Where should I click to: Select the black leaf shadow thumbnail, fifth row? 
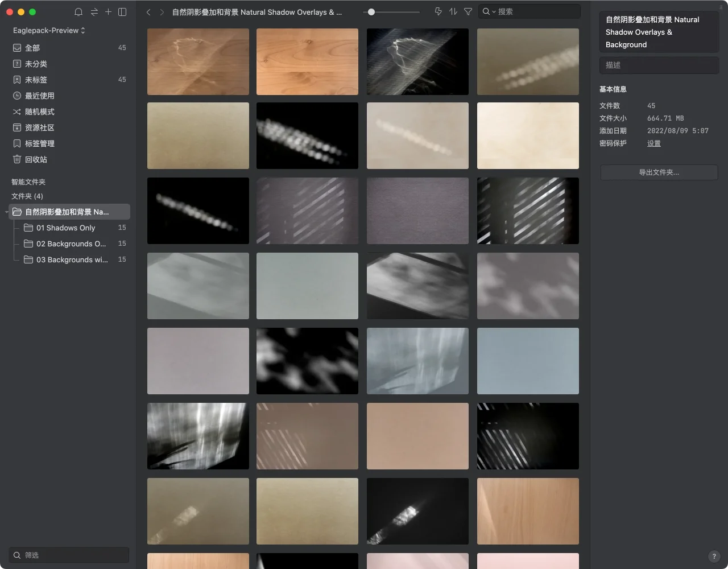(x=307, y=361)
